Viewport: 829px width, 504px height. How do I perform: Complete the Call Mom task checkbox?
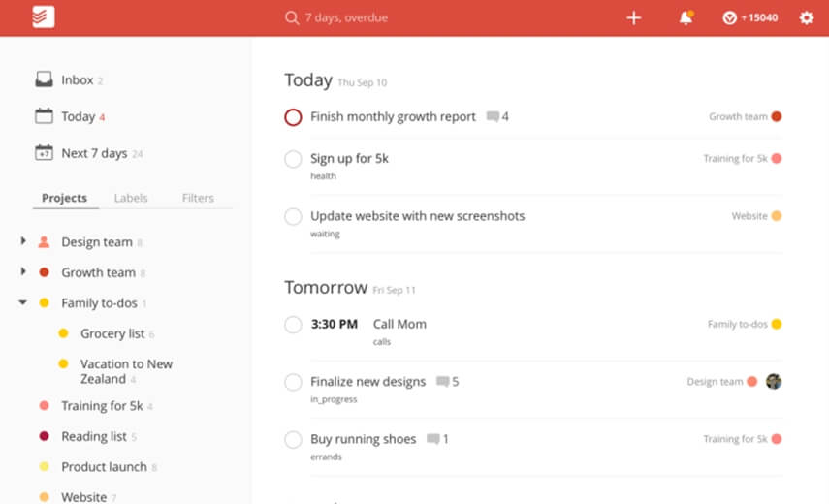[293, 325]
